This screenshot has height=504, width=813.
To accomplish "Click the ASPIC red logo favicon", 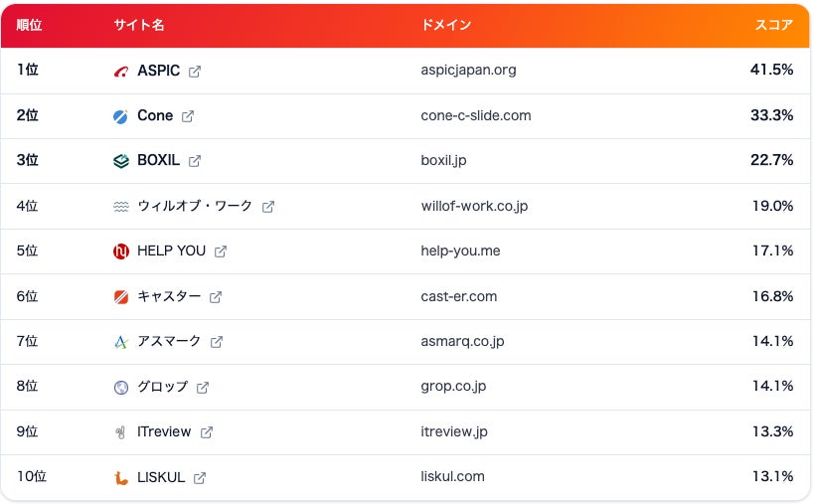I will tap(121, 72).
